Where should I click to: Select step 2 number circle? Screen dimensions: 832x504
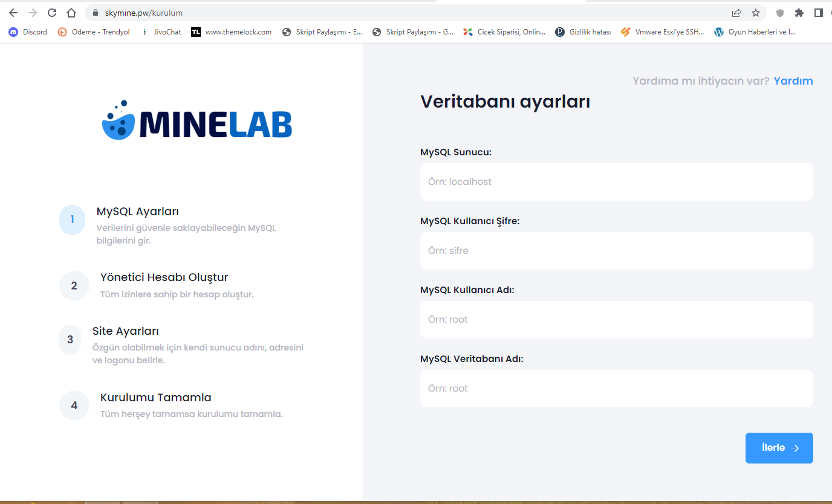pyautogui.click(x=74, y=286)
